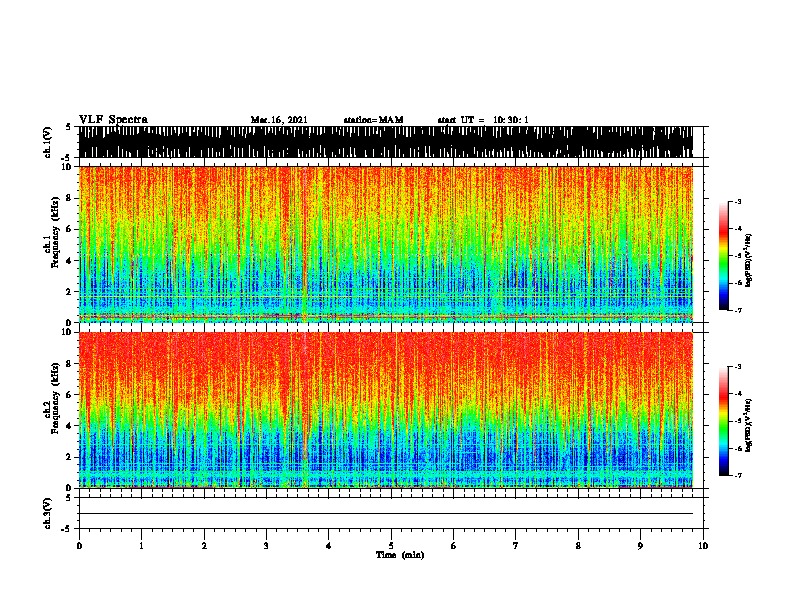Click the "-7" label on ch.2 color scale
Screen dimensions: 792x612
(737, 475)
